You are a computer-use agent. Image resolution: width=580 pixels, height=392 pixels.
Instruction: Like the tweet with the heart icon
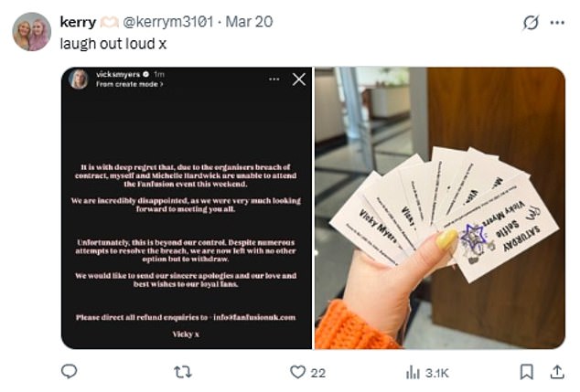click(x=296, y=371)
